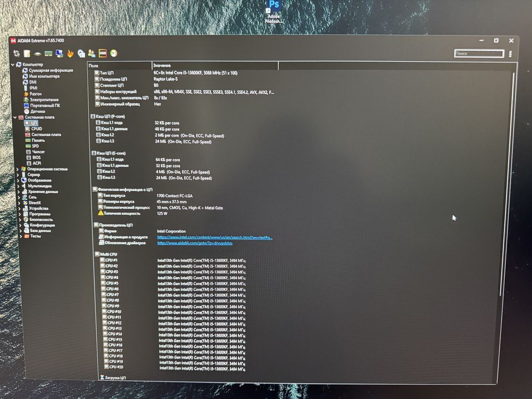The image size is (532, 399).
Task: Expand the Хранение данных node
Action: tap(19, 192)
